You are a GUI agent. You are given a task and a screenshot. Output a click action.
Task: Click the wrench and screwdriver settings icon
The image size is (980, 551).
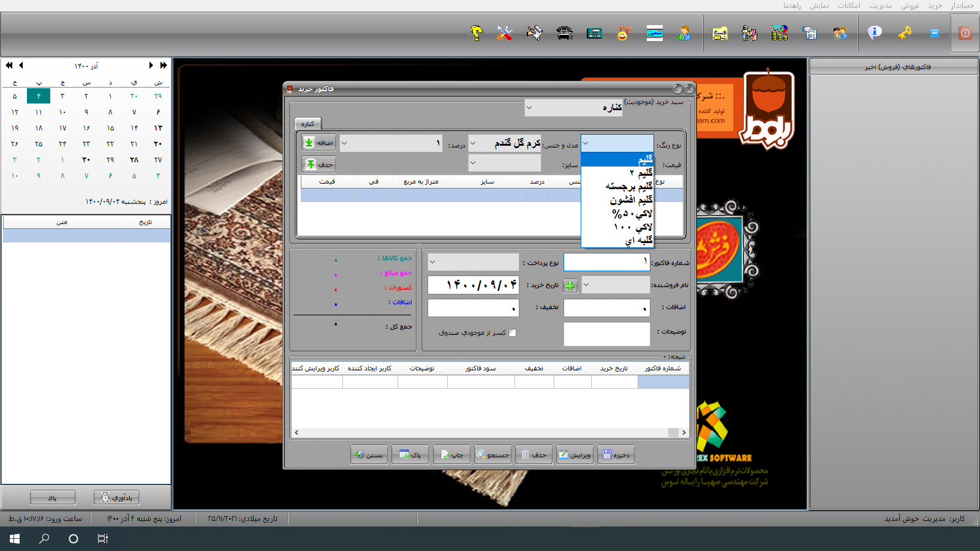click(x=505, y=33)
